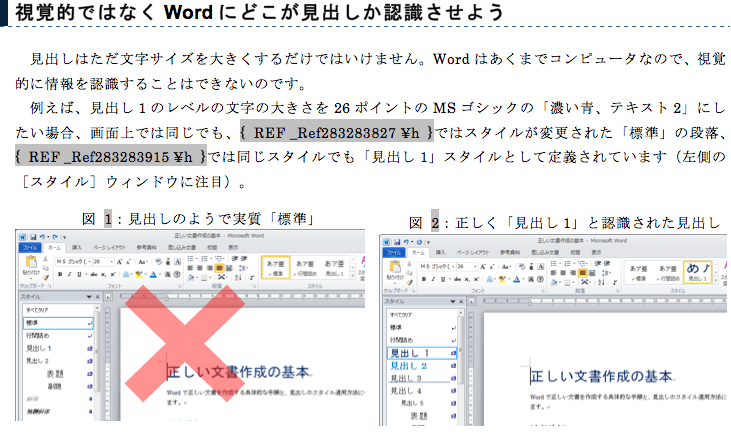Select the ファイル tab in Figure 2 Word window

click(394, 252)
